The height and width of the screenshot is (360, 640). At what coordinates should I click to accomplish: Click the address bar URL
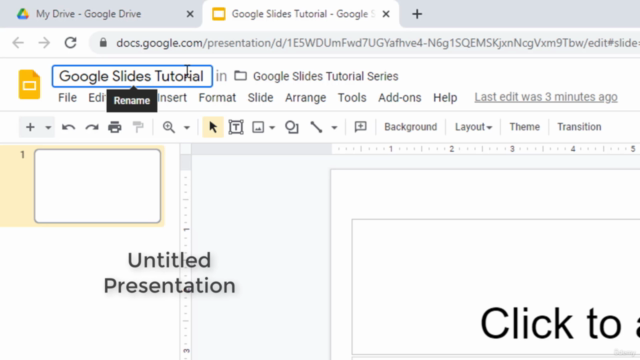point(378,43)
